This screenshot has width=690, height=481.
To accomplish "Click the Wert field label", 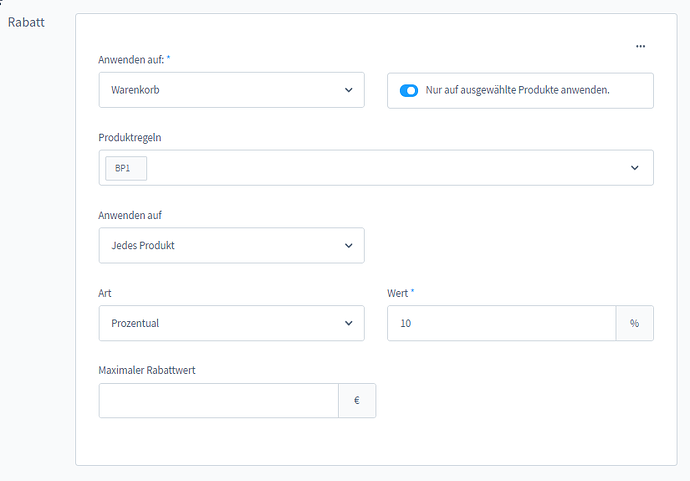I will click(397, 294).
